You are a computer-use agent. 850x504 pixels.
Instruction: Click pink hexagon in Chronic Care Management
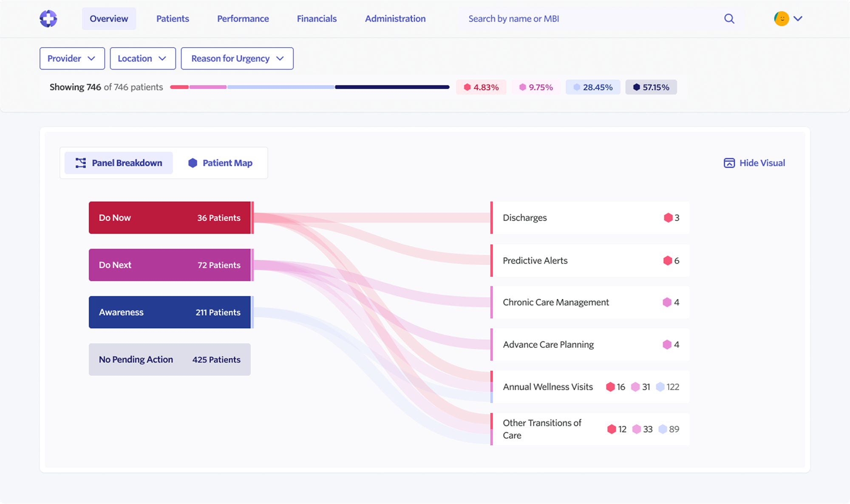click(x=667, y=302)
